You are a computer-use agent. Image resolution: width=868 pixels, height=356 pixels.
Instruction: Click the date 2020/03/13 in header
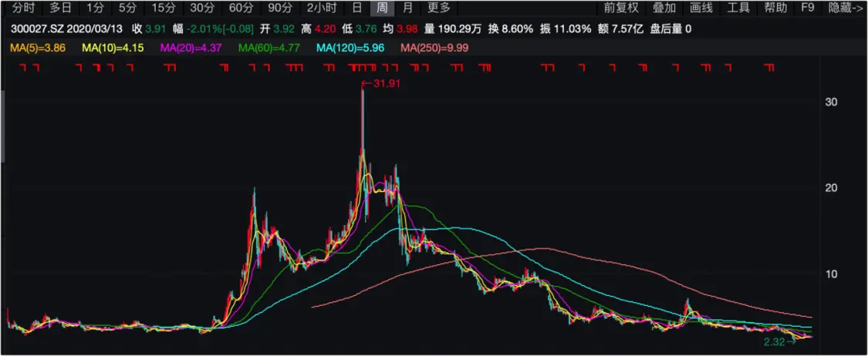93,29
